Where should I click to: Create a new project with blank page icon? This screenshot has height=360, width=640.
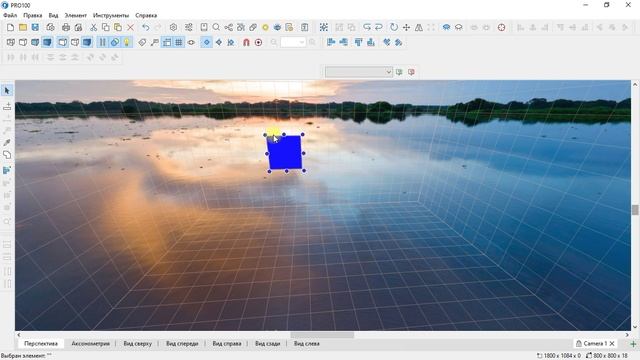(x=10, y=27)
